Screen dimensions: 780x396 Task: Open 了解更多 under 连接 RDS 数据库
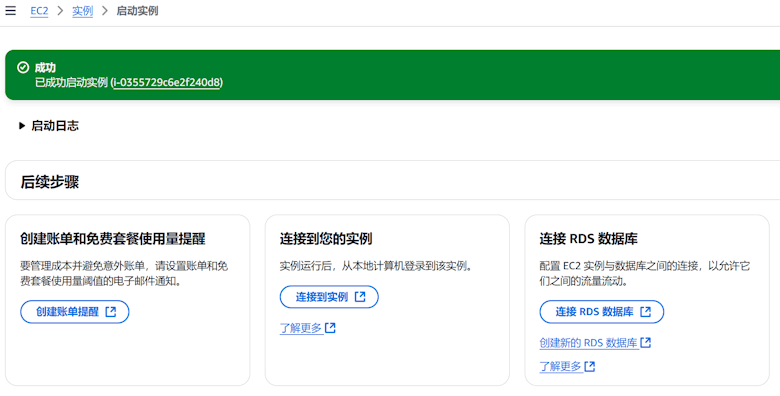coord(567,367)
